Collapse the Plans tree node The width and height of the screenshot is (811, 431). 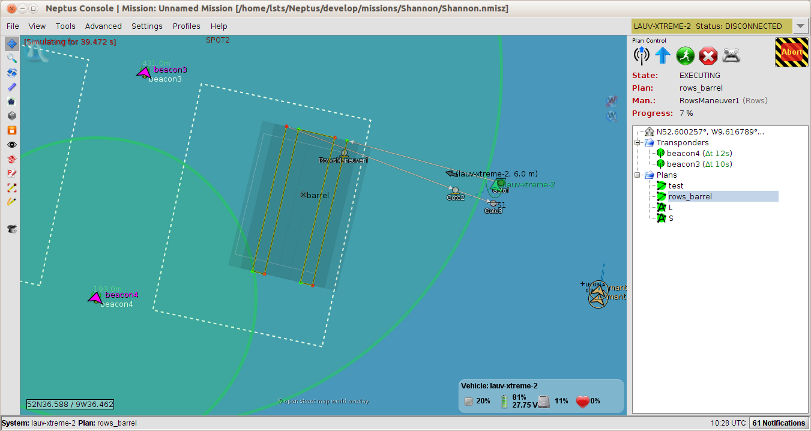tap(638, 175)
